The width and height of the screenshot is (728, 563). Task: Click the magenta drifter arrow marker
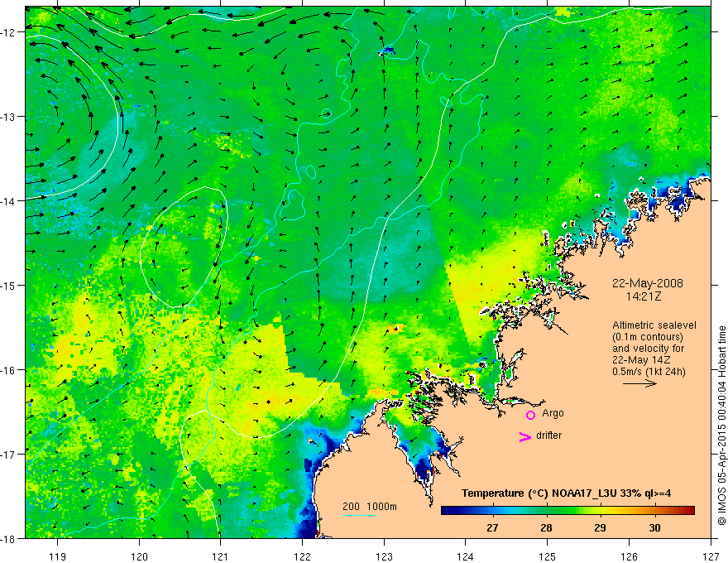pyautogui.click(x=524, y=436)
